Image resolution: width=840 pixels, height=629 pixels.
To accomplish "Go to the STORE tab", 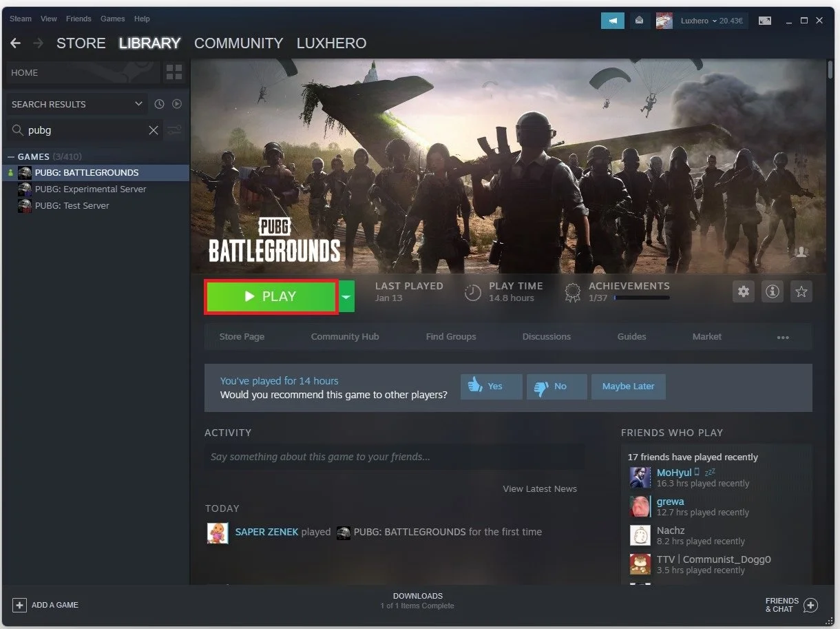I will coord(81,43).
